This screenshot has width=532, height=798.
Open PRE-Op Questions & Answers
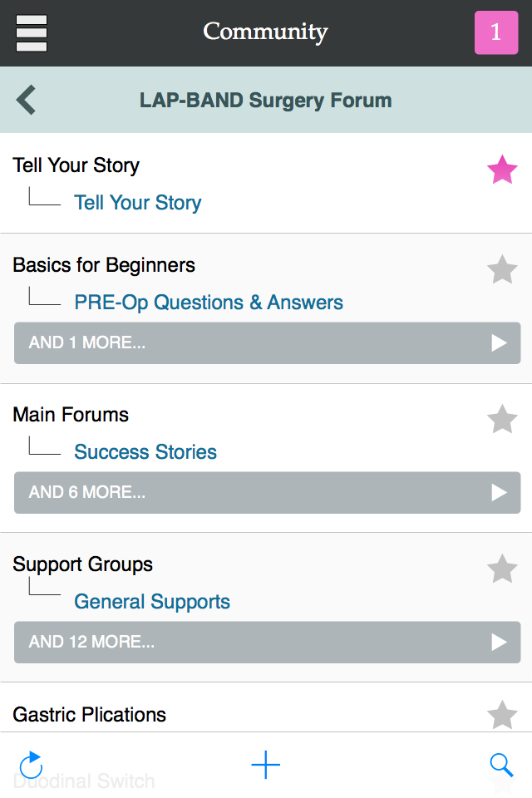pyautogui.click(x=209, y=303)
